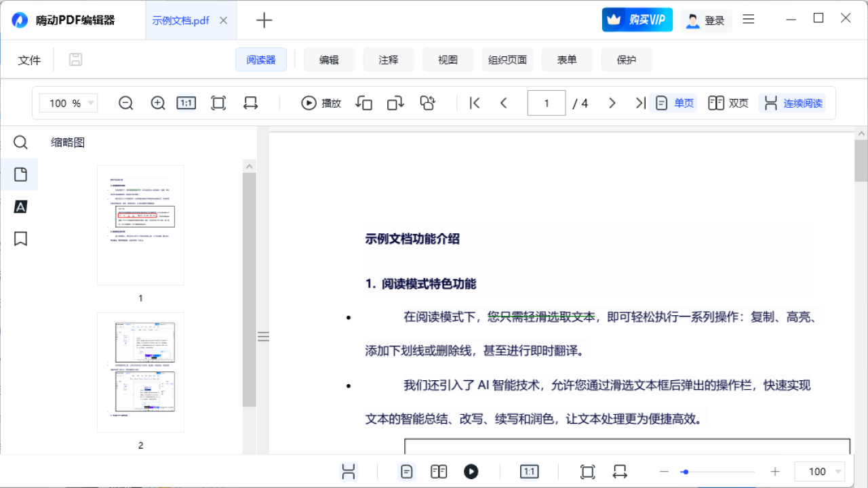This screenshot has height=488, width=868.
Task: Switch to the 注释 annotation tab
Action: pos(389,60)
